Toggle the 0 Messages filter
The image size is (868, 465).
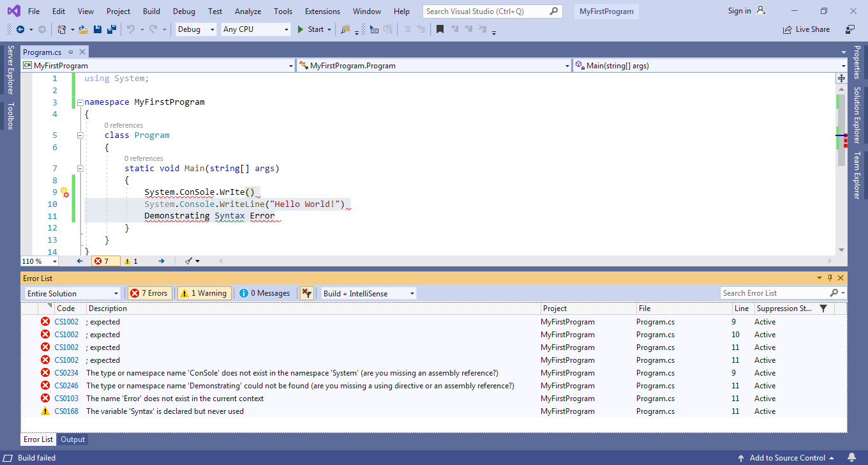[x=266, y=293]
